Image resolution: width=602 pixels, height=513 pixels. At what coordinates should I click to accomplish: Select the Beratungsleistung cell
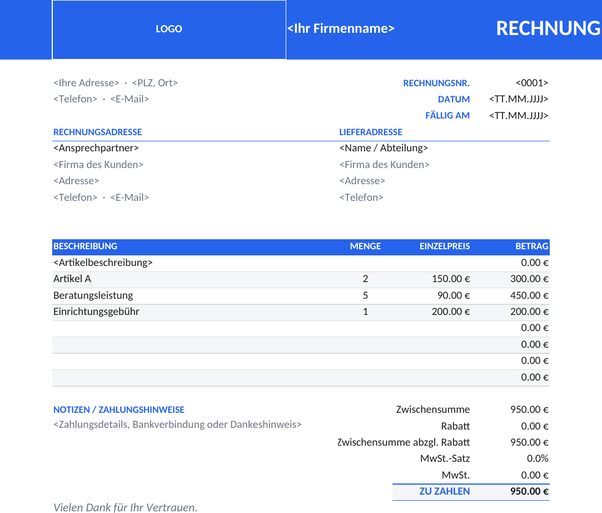(x=93, y=296)
